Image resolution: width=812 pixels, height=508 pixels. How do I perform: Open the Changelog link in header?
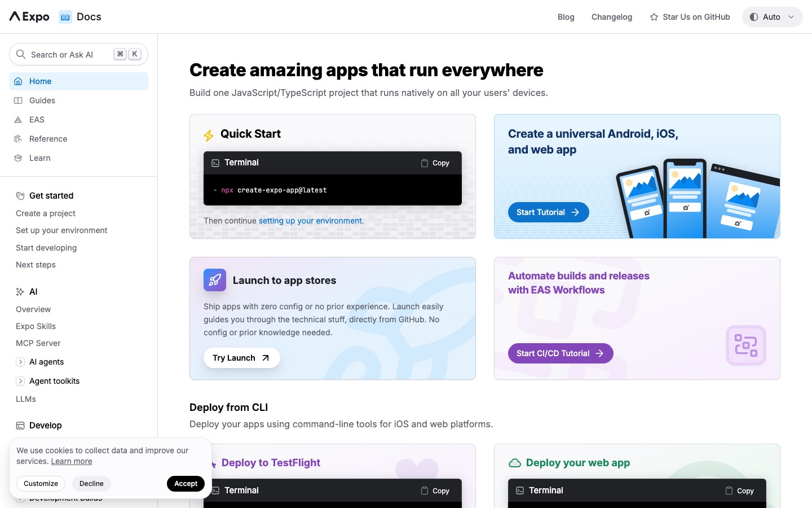click(x=612, y=17)
